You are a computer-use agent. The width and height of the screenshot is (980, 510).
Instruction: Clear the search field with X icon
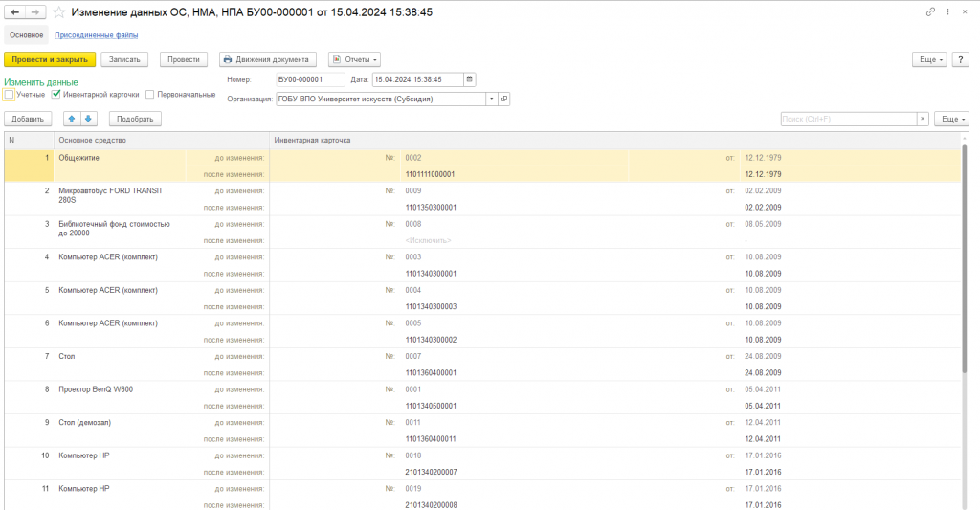(x=923, y=119)
